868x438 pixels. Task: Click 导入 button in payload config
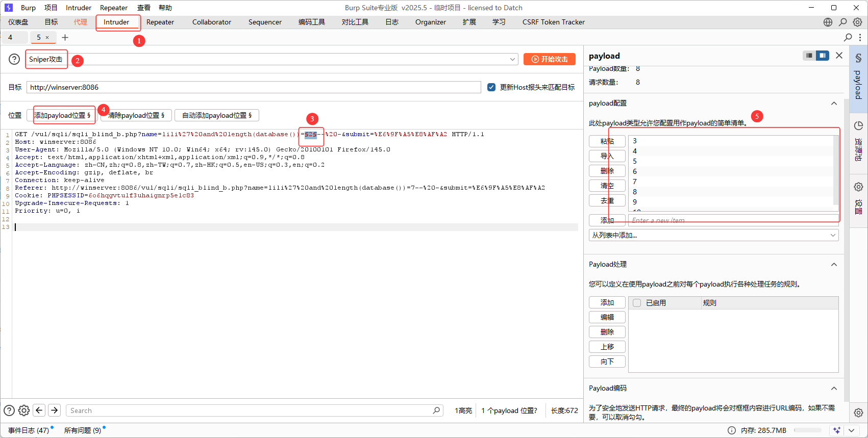(x=607, y=156)
